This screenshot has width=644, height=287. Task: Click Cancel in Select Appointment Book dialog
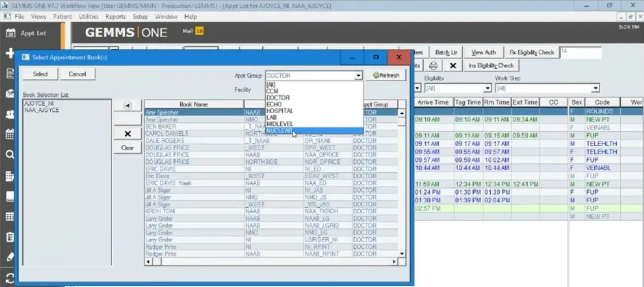point(77,74)
